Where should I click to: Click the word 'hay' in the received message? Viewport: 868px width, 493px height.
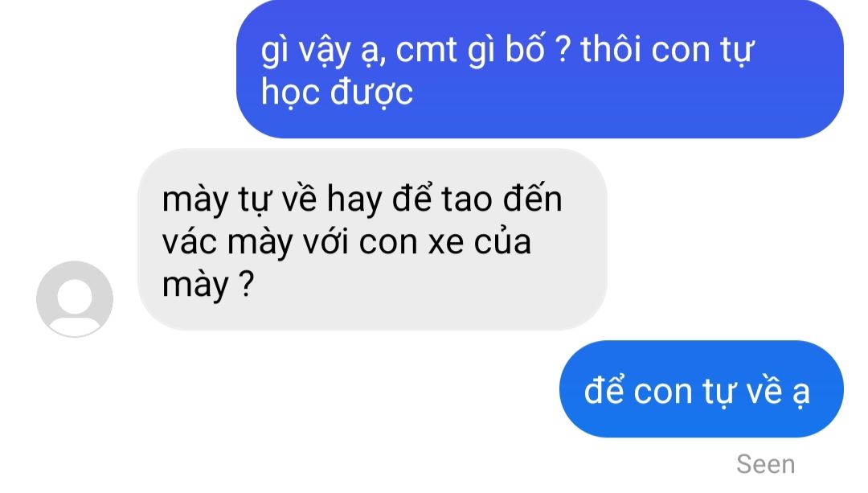(354, 200)
